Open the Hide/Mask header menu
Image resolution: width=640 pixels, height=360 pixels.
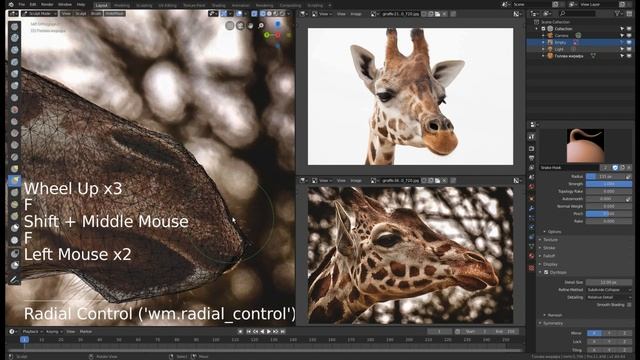pos(114,13)
